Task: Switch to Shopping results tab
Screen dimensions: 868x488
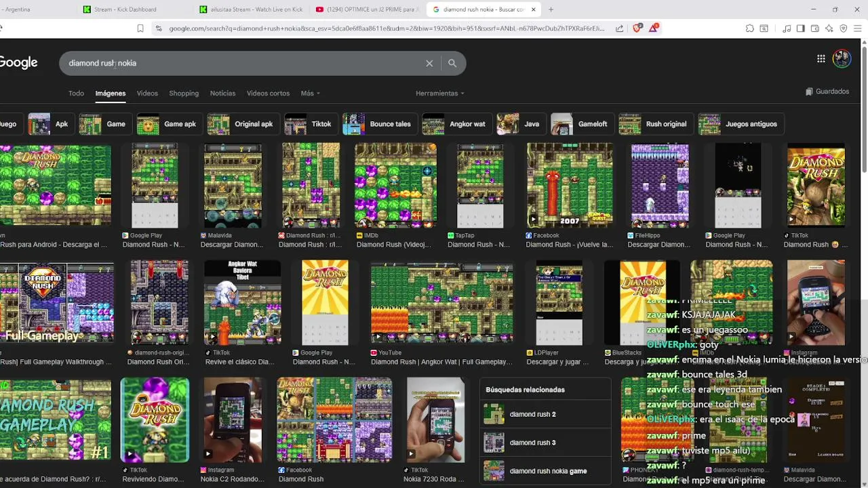Action: tap(184, 94)
